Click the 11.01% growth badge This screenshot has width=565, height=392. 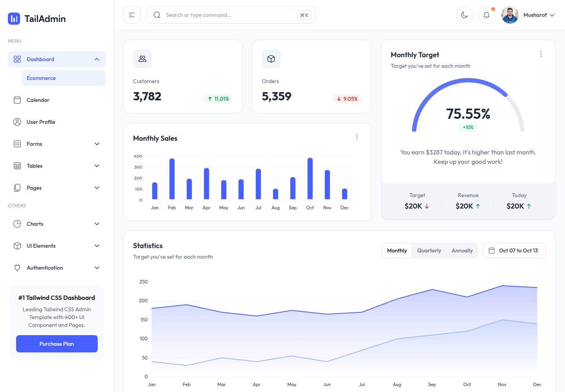(x=218, y=99)
